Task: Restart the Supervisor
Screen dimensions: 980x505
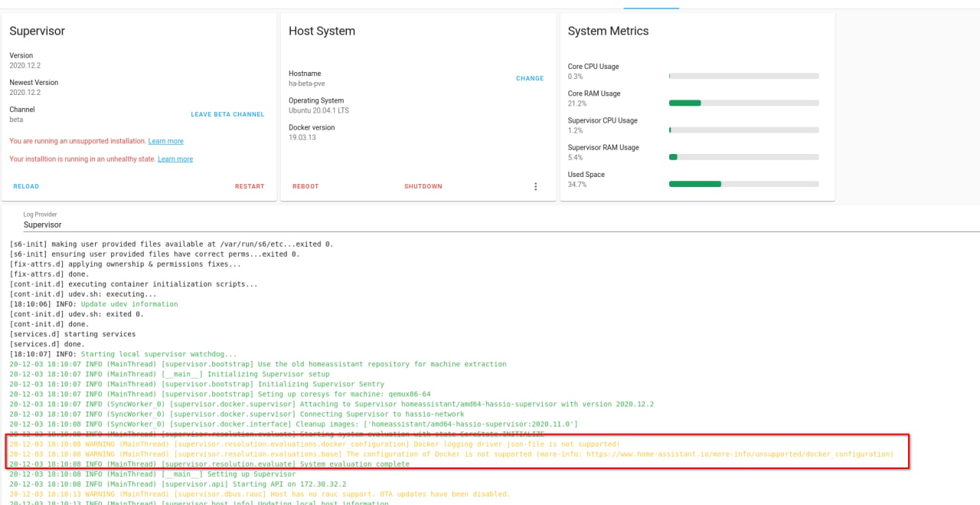Action: 250,186
